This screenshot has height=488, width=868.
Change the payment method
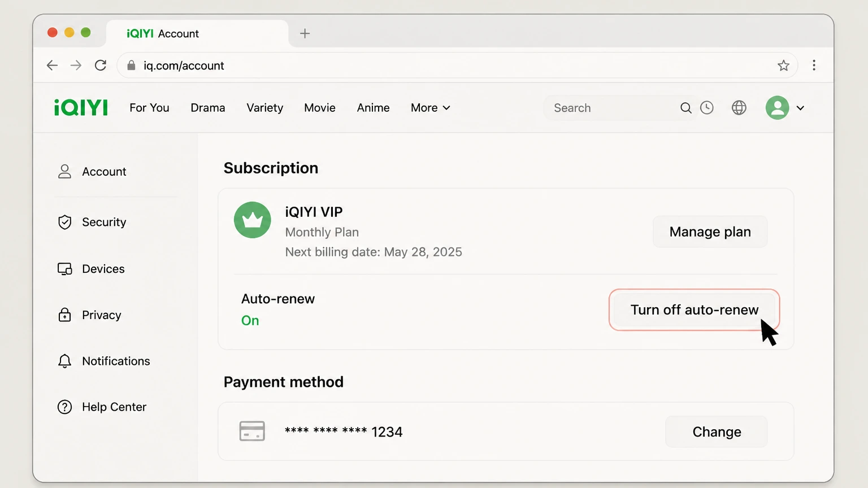click(717, 432)
